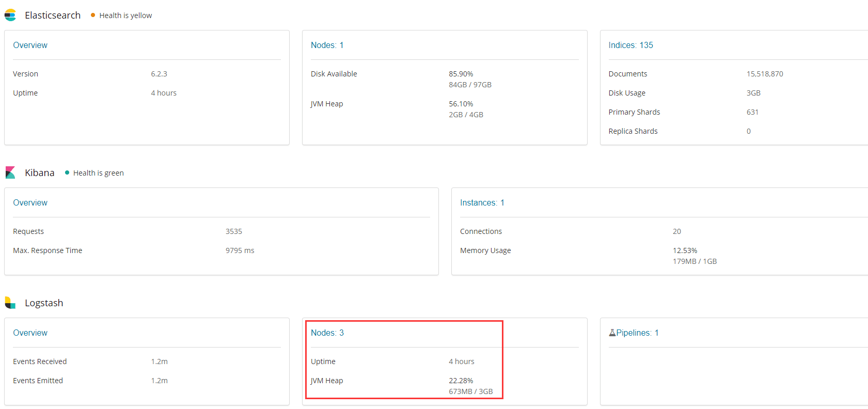Click the Logstash logo icon
This screenshot has height=409, width=868.
[x=10, y=303]
